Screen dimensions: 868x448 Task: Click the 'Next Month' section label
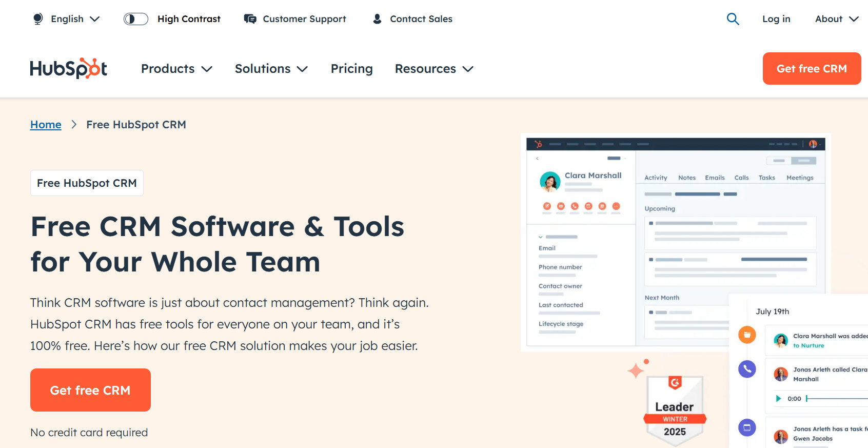point(662,298)
